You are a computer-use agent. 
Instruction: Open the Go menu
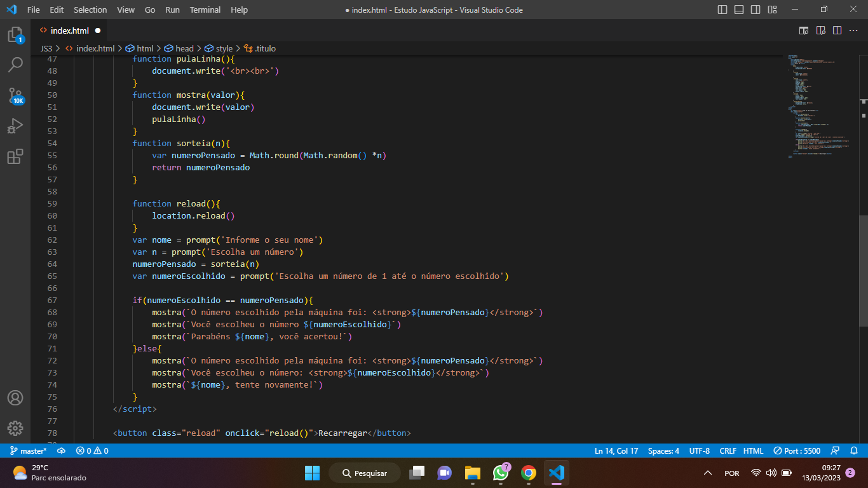150,10
